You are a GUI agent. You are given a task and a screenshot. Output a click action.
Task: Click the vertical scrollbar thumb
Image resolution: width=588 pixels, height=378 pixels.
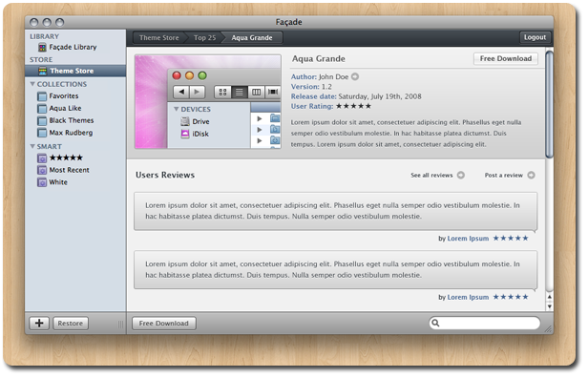coord(550,105)
